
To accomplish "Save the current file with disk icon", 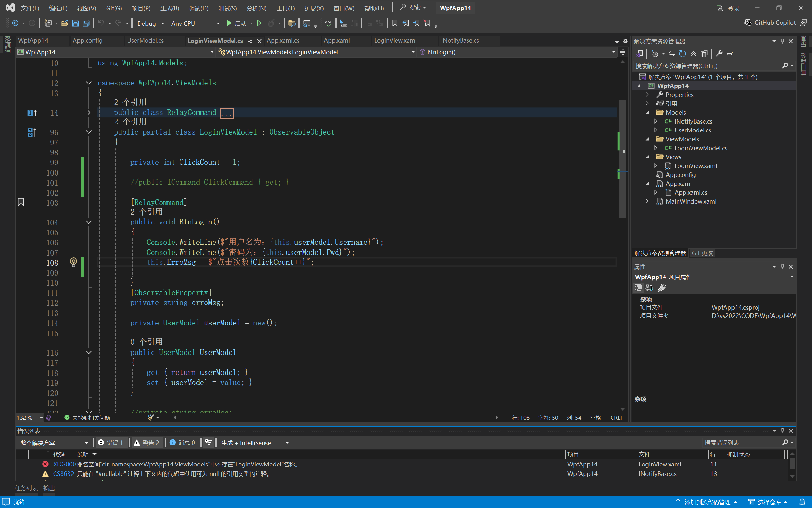I will [75, 23].
